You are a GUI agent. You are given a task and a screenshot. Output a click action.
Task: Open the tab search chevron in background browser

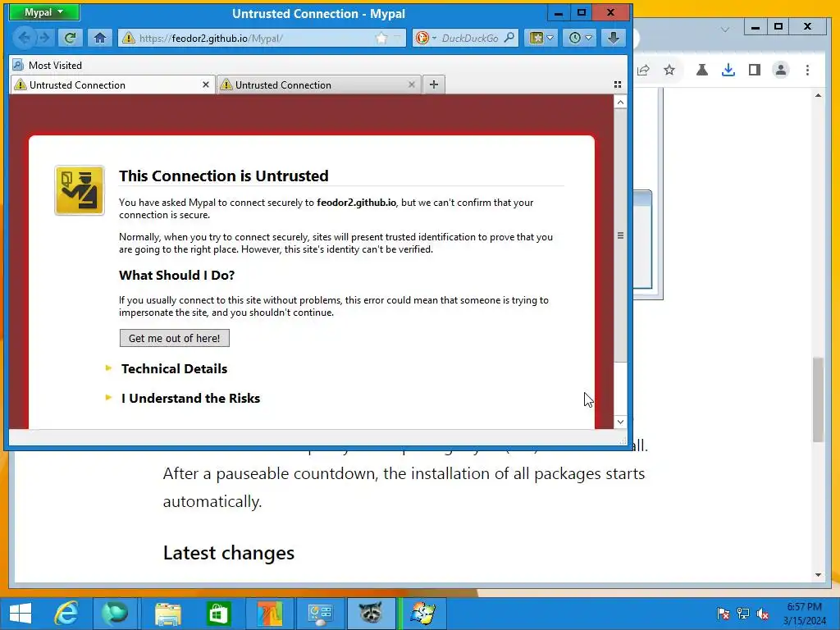pos(725,30)
